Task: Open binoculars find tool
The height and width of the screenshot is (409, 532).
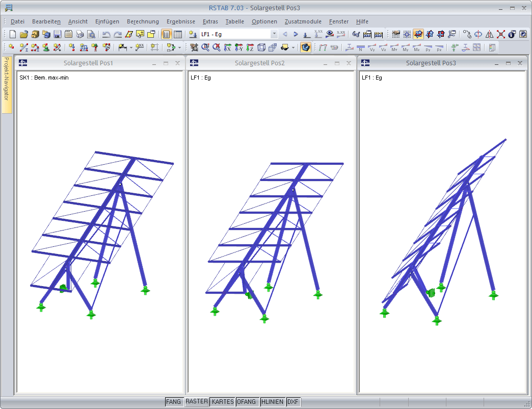Action: pos(356,34)
